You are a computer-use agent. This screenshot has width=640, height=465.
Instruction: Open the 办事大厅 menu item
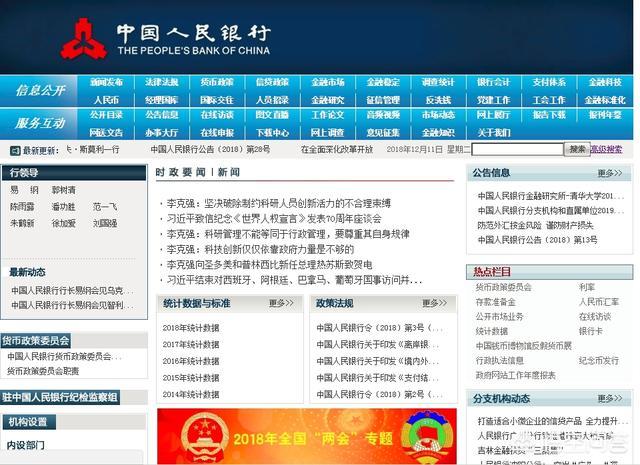click(162, 133)
